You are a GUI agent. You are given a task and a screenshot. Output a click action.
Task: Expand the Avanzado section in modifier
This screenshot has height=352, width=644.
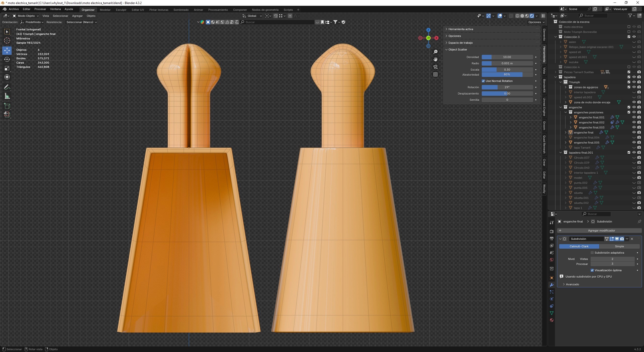pyautogui.click(x=572, y=284)
